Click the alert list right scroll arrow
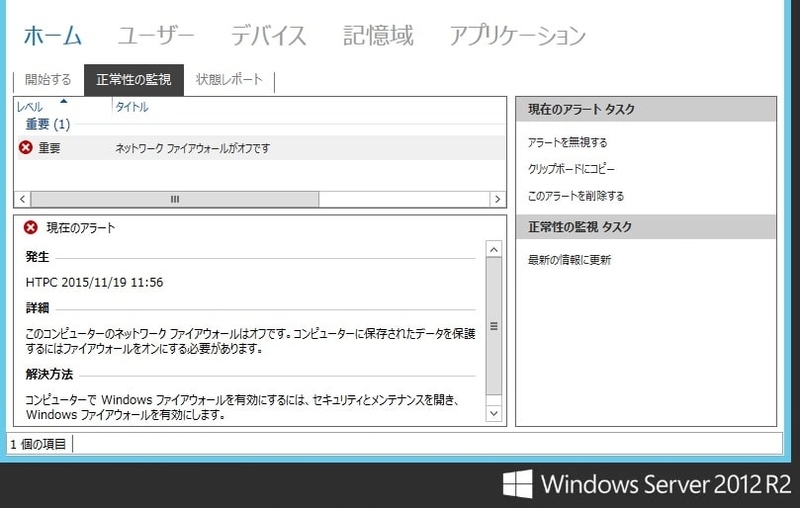 coord(497,199)
